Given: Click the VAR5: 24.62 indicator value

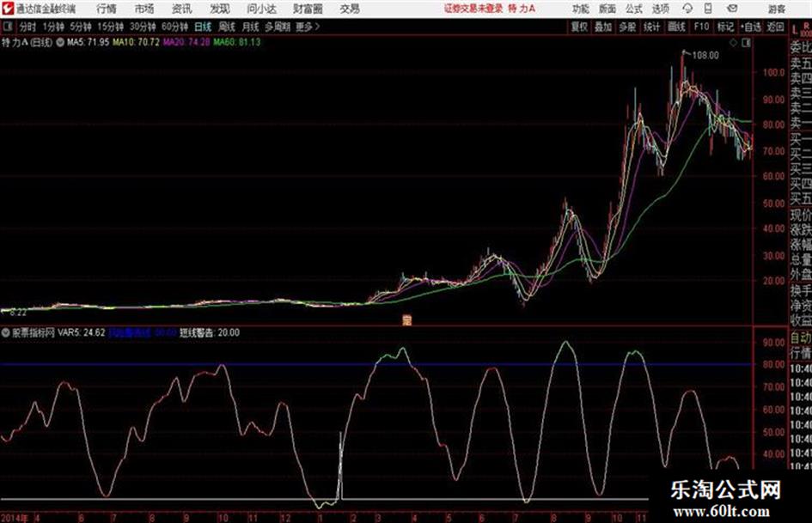Looking at the screenshot, I should point(82,333).
